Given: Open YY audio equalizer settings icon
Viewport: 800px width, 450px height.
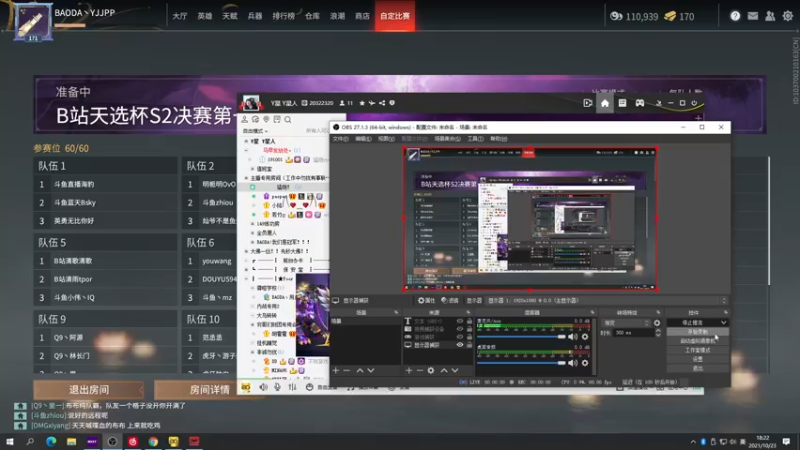Looking at the screenshot, I should [x=292, y=387].
